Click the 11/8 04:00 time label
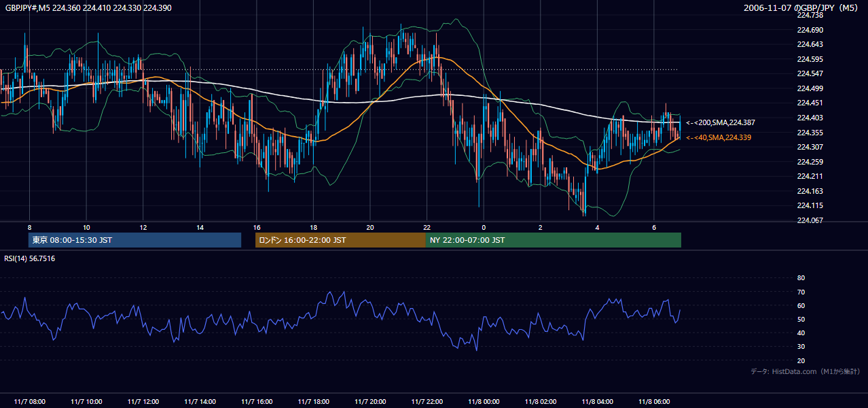The image size is (868, 408). tap(597, 402)
